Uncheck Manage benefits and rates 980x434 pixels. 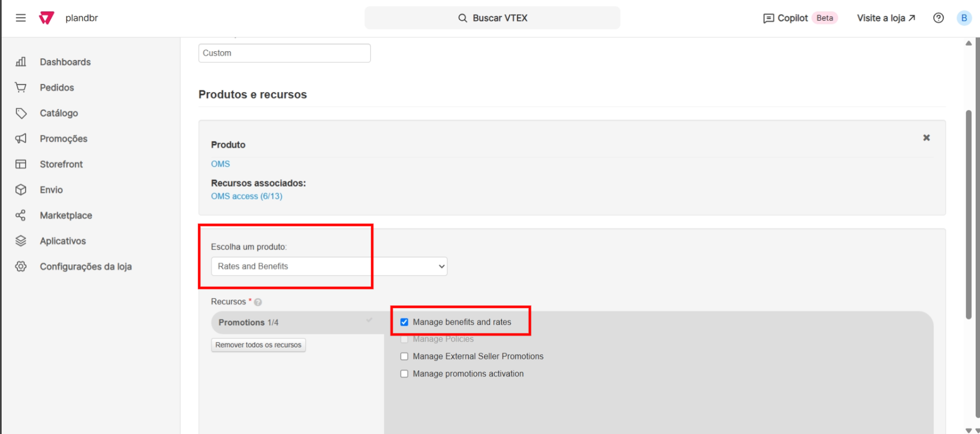(x=404, y=322)
